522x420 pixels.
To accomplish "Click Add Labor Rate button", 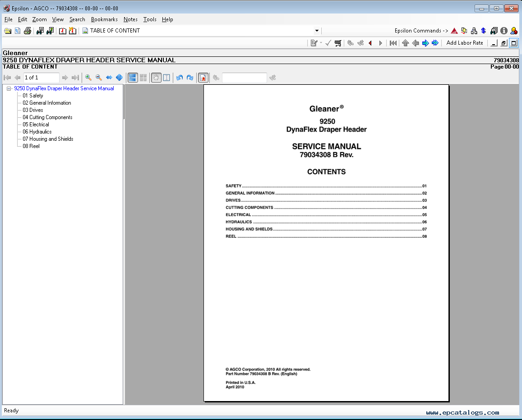I will [x=465, y=43].
